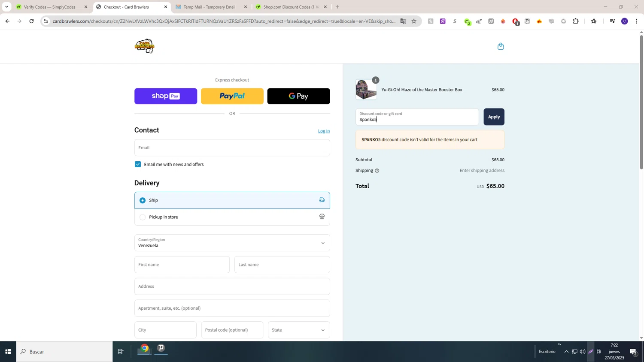Open the PayPal app taskbar icon
Image resolution: width=644 pixels, height=362 pixels.
coord(161,349)
